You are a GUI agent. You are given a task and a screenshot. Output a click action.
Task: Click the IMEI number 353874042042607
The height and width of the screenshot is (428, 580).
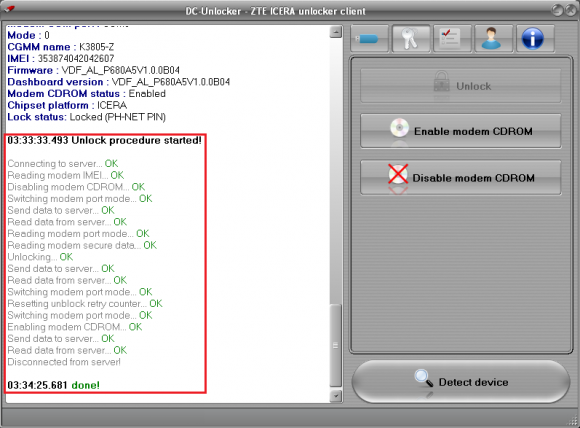pos(76,58)
